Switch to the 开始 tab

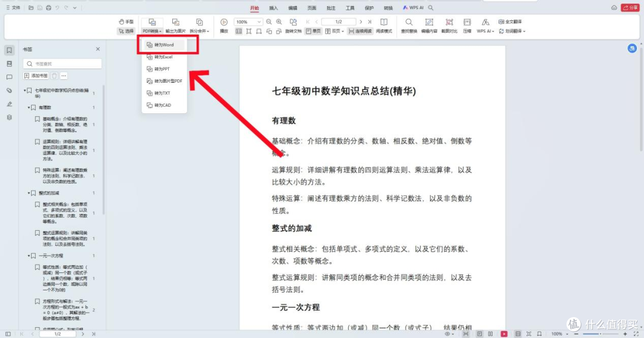pos(255,8)
